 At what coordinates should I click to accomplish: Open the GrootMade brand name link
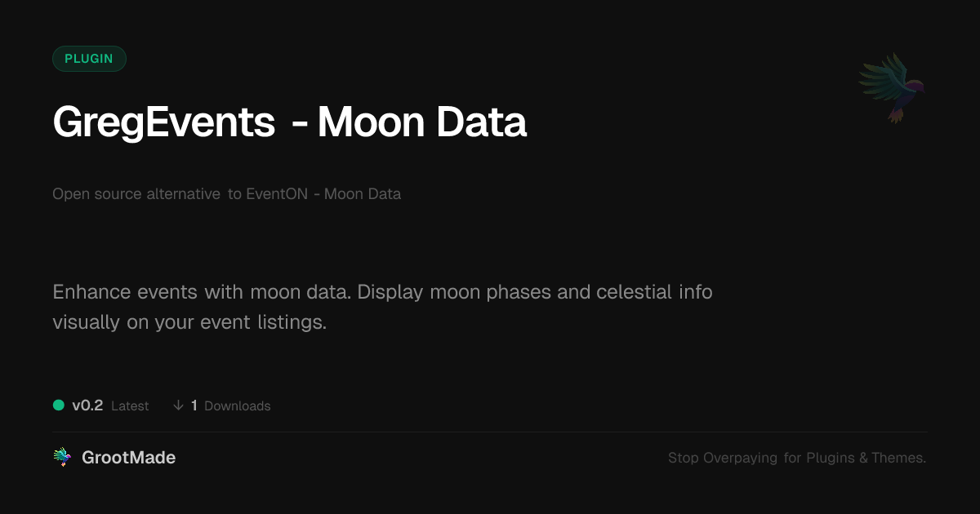tap(128, 458)
